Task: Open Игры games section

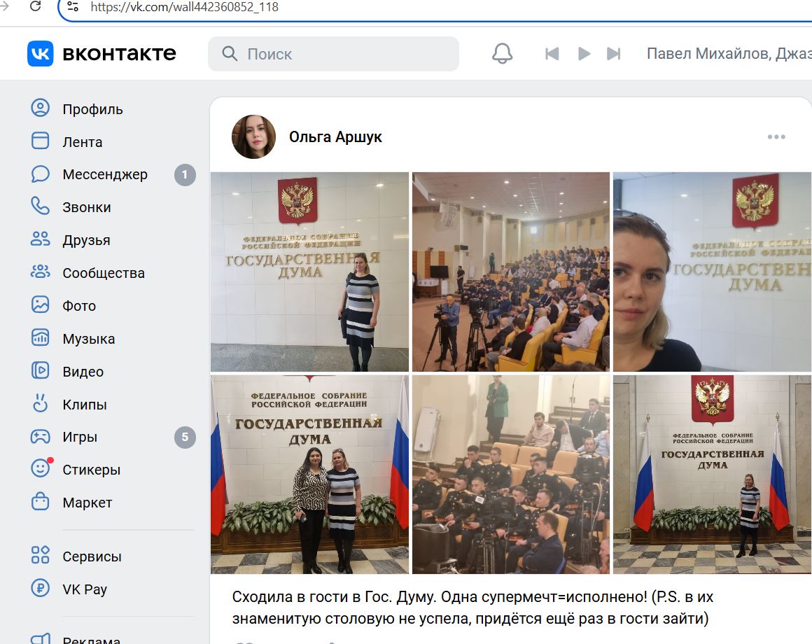Action: coord(113,437)
